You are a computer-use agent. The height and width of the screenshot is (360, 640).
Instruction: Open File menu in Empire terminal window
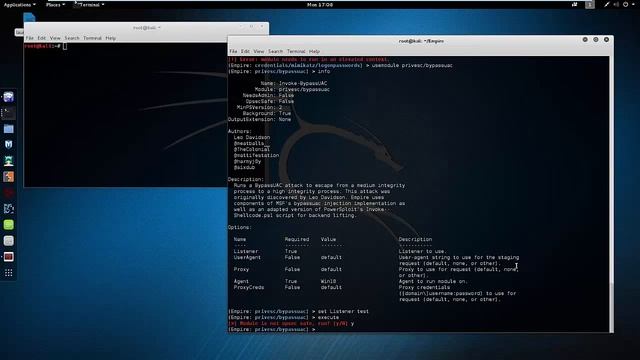[x=233, y=51]
